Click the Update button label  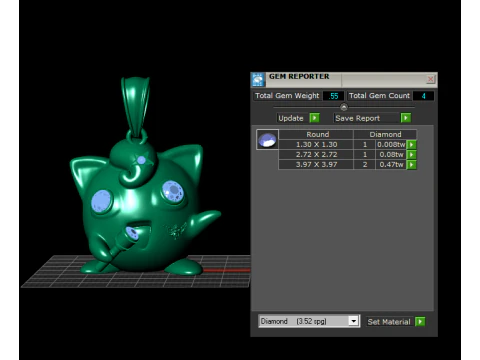pos(291,118)
